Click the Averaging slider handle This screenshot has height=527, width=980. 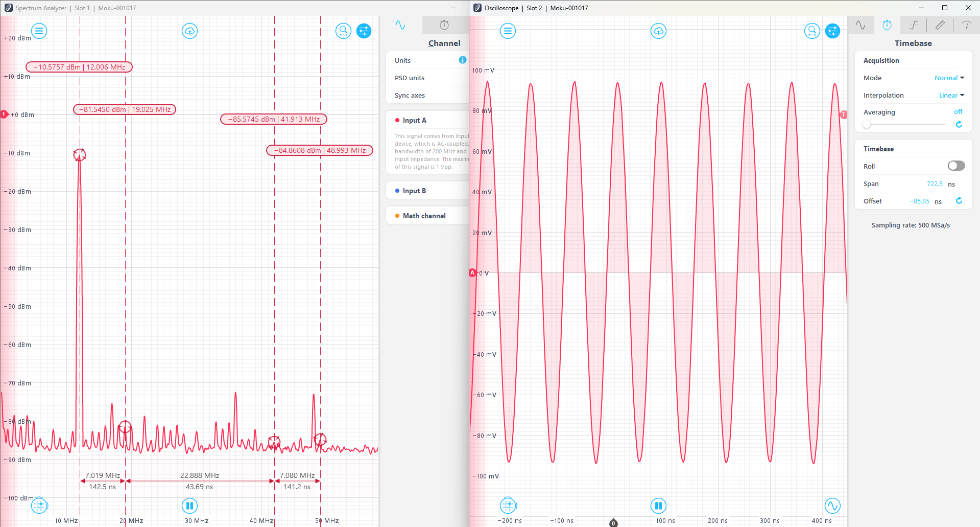click(x=867, y=124)
